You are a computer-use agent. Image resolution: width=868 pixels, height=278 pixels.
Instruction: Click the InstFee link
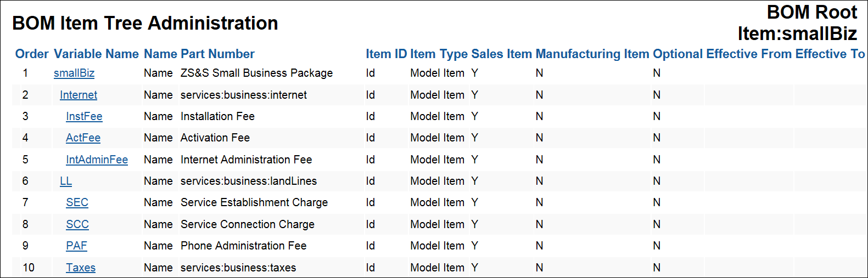(x=84, y=116)
